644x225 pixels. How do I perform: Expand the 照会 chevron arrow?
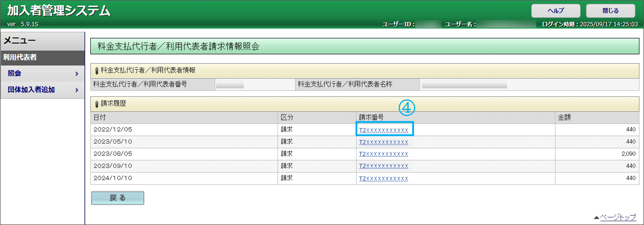point(77,74)
